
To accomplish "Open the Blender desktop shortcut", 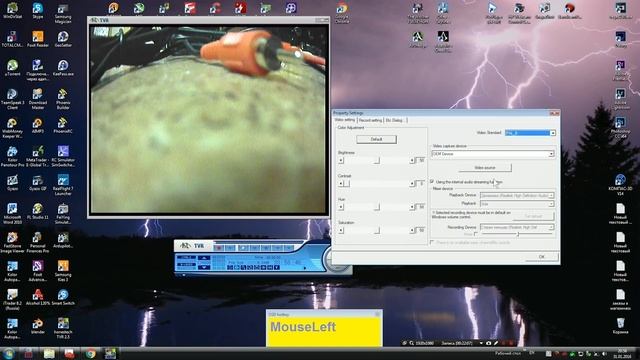I will [x=38, y=326].
